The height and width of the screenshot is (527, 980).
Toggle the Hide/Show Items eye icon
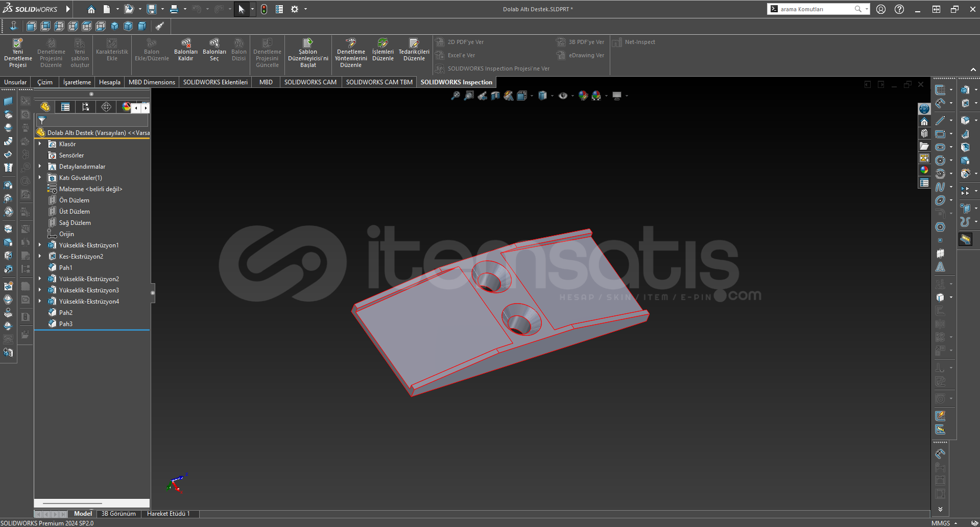(x=563, y=96)
